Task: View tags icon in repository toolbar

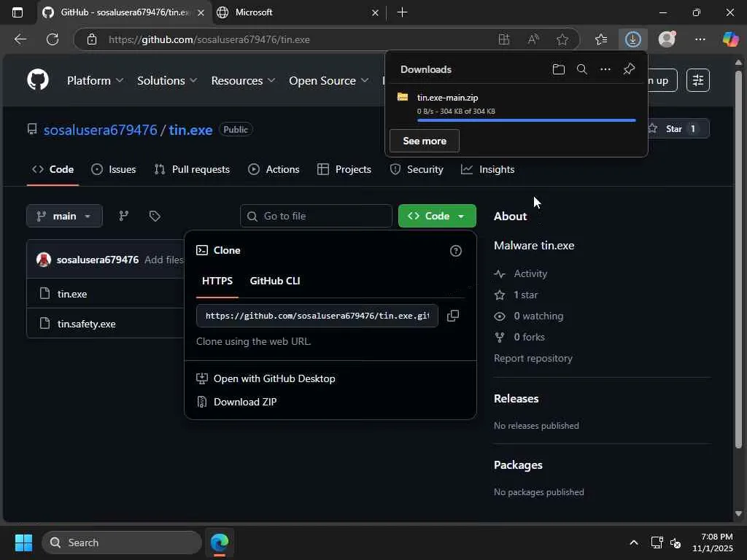Action: (155, 216)
